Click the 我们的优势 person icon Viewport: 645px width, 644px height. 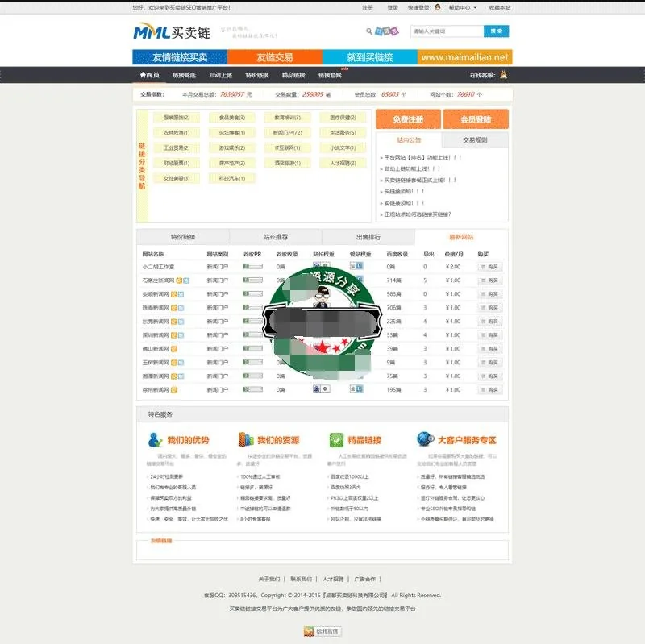(155, 440)
